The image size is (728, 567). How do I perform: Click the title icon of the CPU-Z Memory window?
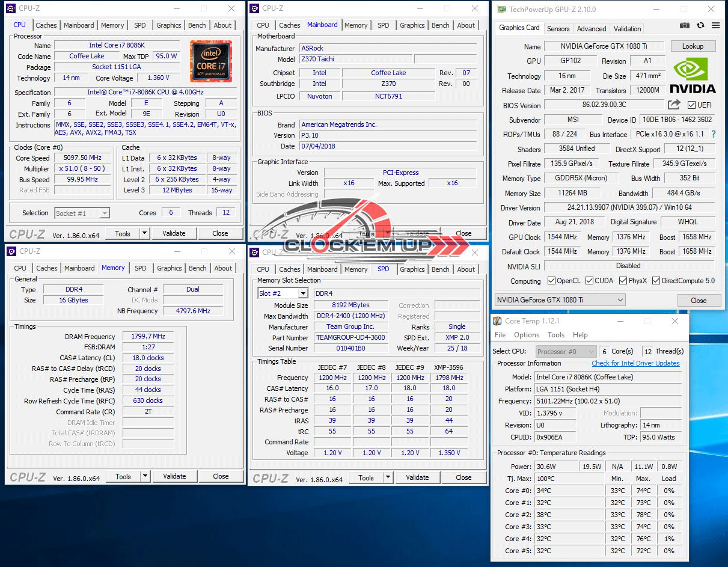pos(12,251)
